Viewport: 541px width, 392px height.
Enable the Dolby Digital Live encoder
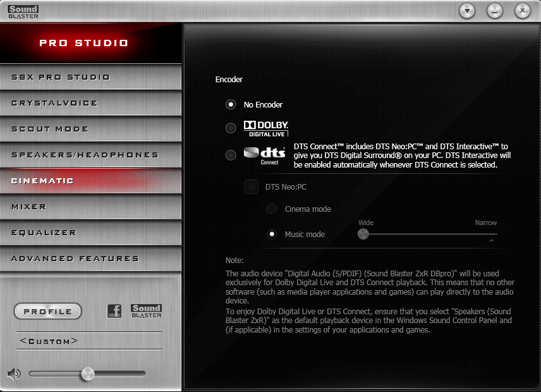231,128
